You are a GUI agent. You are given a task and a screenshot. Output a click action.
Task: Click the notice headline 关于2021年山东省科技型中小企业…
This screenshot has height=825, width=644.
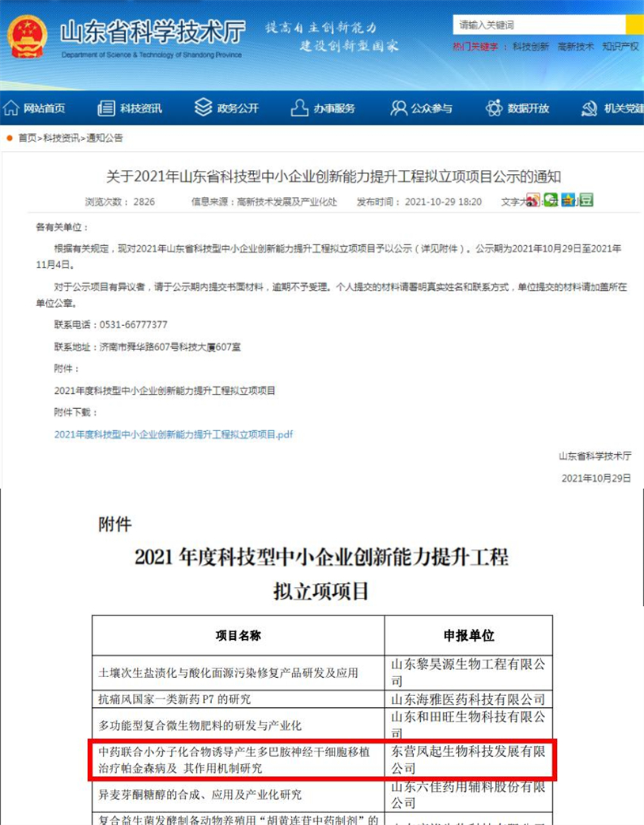[x=334, y=176]
